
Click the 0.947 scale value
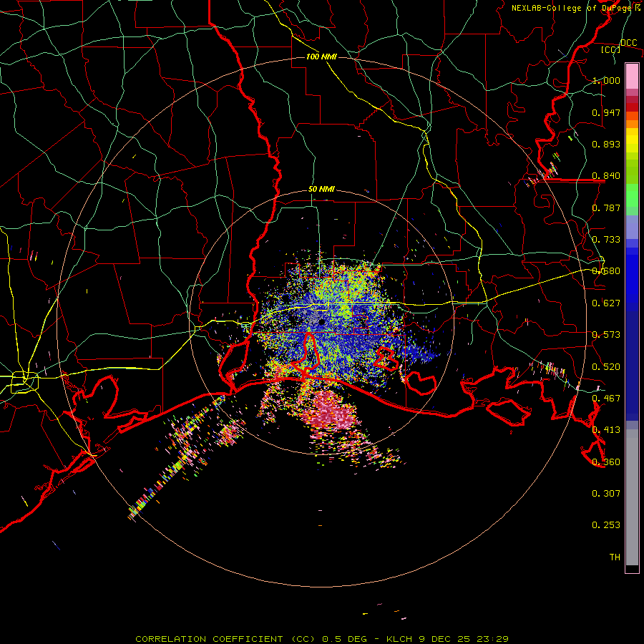pos(606,112)
